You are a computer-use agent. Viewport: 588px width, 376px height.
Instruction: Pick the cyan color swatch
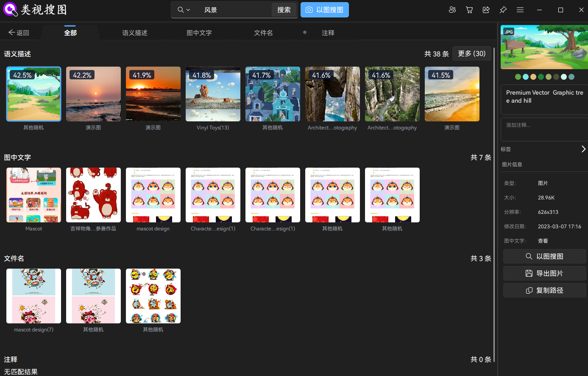[526, 77]
